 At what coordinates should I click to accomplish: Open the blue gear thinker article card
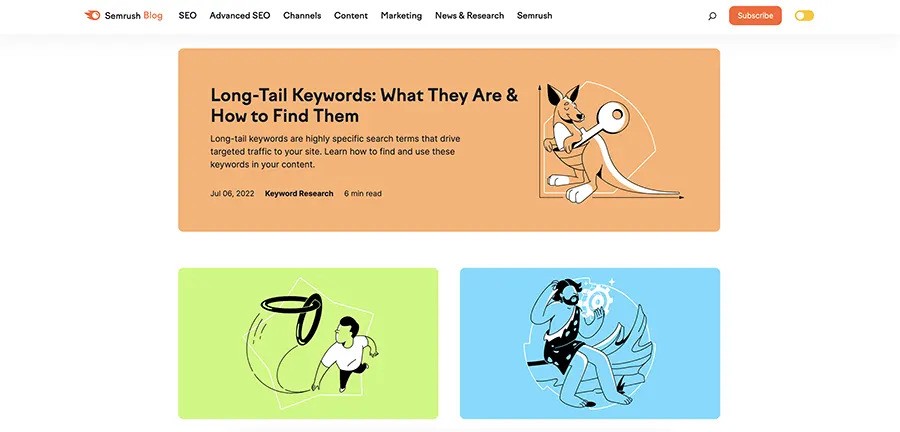click(589, 343)
